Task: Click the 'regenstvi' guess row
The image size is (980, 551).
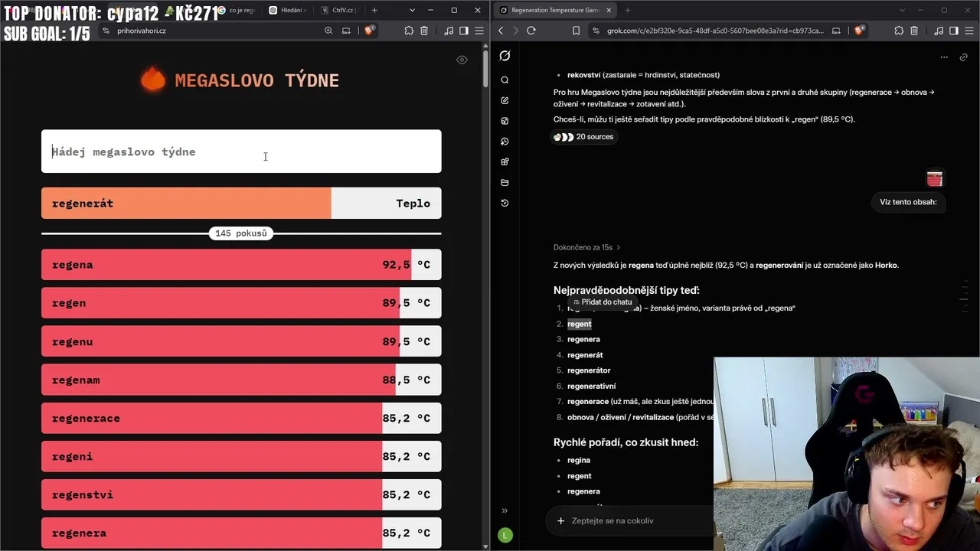Action: pos(241,494)
